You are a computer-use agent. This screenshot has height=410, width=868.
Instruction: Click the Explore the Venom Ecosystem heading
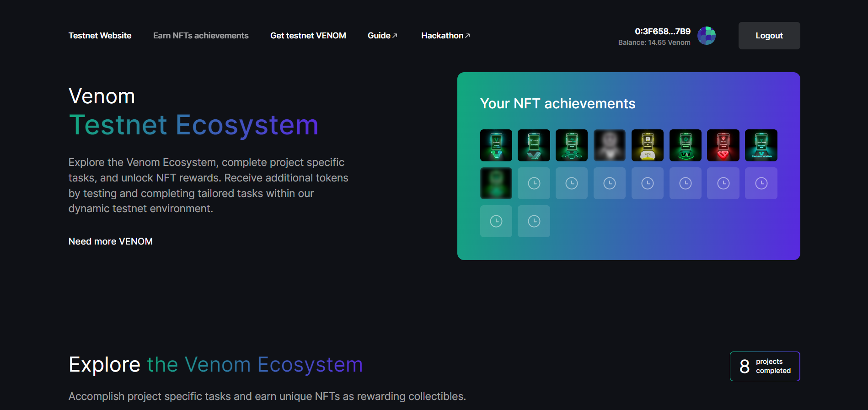(x=216, y=365)
